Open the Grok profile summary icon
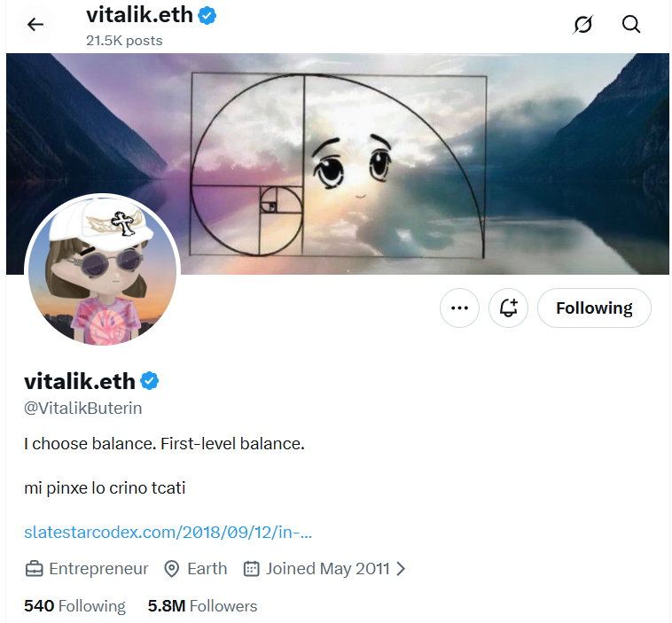672x623 pixels. coord(583,25)
